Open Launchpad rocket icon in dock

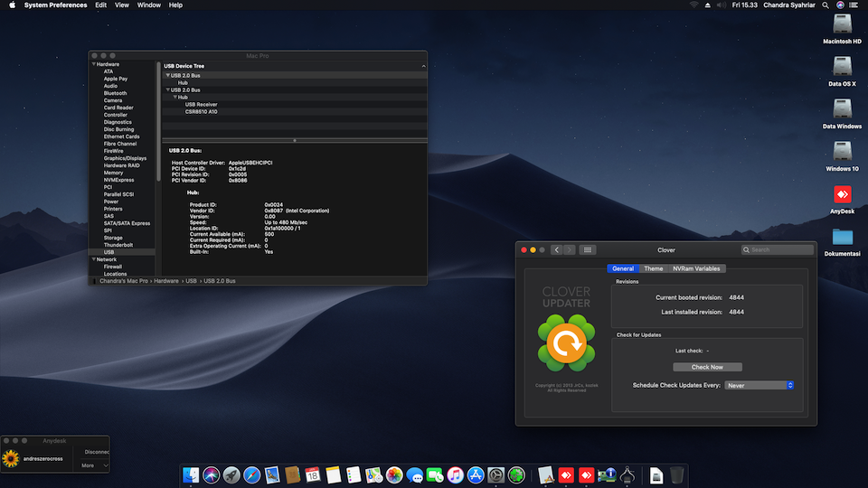(231, 475)
